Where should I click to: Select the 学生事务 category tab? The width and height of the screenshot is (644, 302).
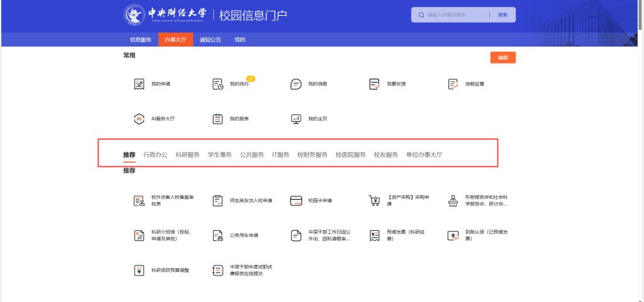click(x=219, y=155)
